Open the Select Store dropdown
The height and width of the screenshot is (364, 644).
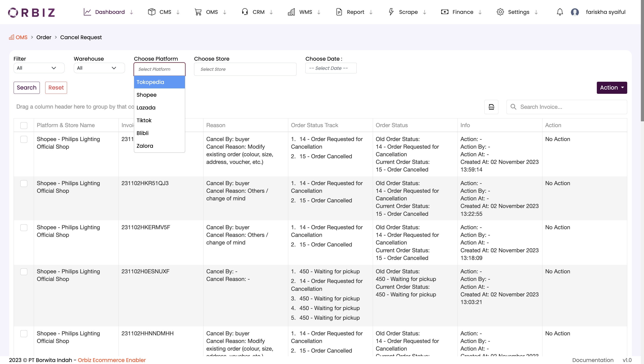click(x=245, y=69)
